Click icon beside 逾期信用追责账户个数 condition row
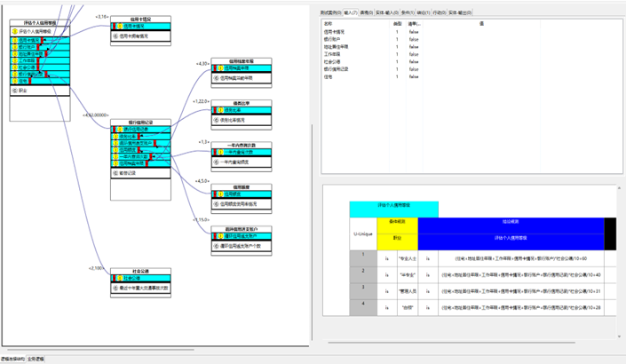Image resolution: width=626 pixels, height=364 pixels. pos(217,246)
